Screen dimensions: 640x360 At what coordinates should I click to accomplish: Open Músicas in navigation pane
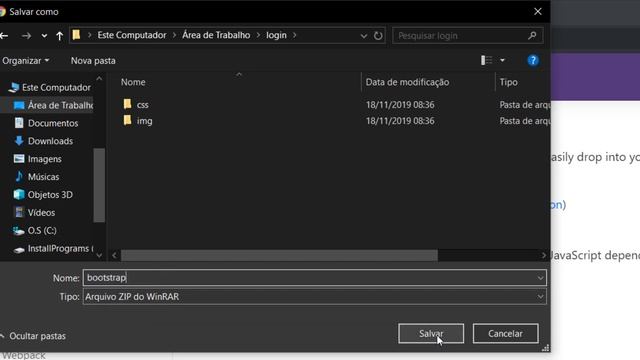pos(36,177)
